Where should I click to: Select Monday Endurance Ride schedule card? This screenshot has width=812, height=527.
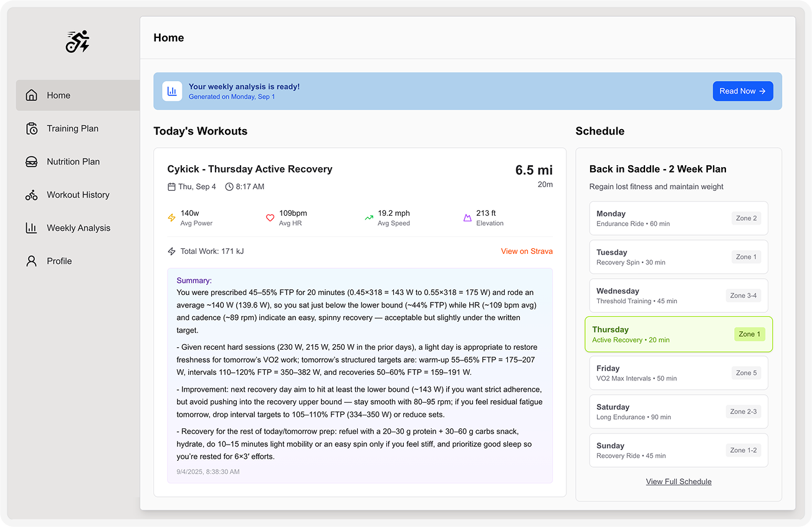pos(679,218)
